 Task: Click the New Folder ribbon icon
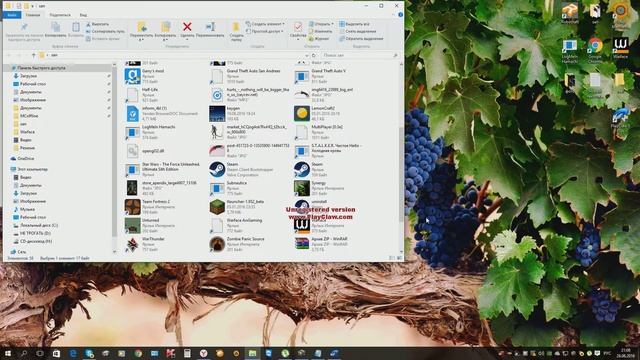pos(236,27)
